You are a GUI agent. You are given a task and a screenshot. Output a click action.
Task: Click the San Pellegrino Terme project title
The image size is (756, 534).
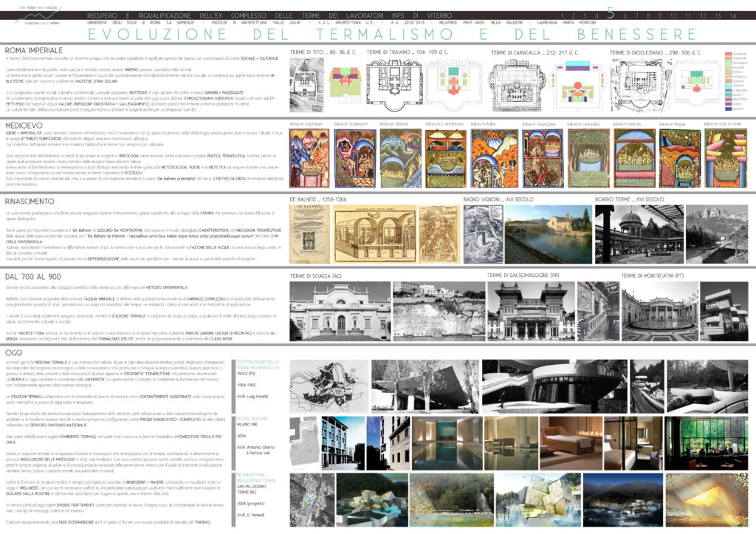(256, 478)
